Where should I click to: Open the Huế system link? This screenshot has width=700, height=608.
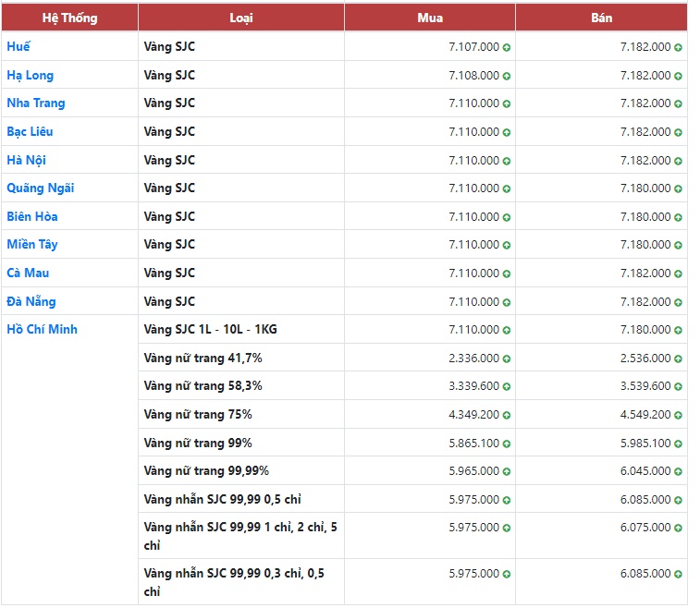tap(18, 46)
